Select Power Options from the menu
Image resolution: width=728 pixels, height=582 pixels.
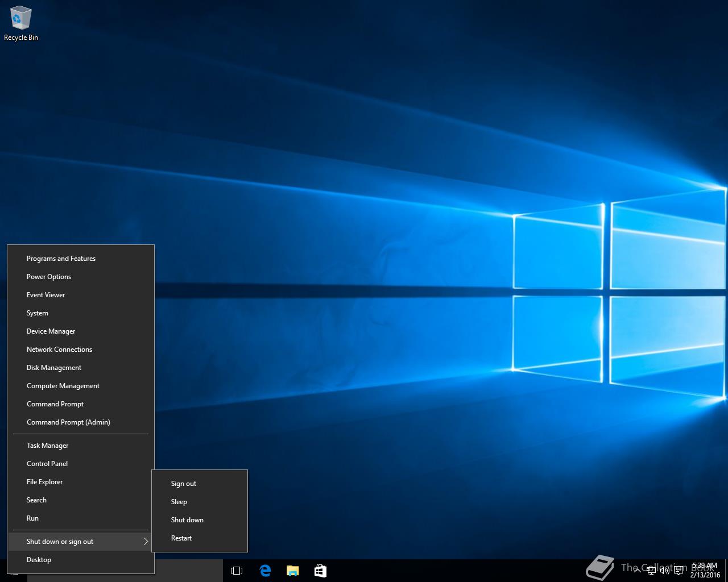(x=81, y=277)
